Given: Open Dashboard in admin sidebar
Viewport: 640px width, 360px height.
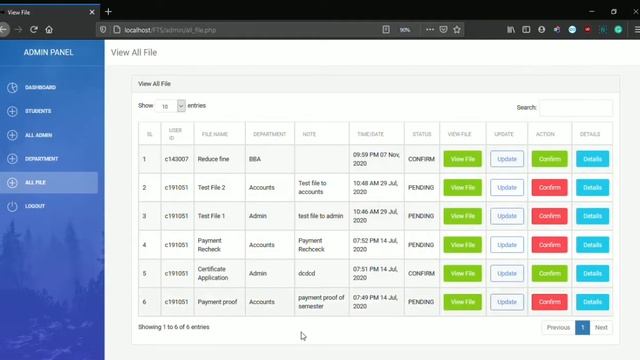Looking at the screenshot, I should pos(40,87).
